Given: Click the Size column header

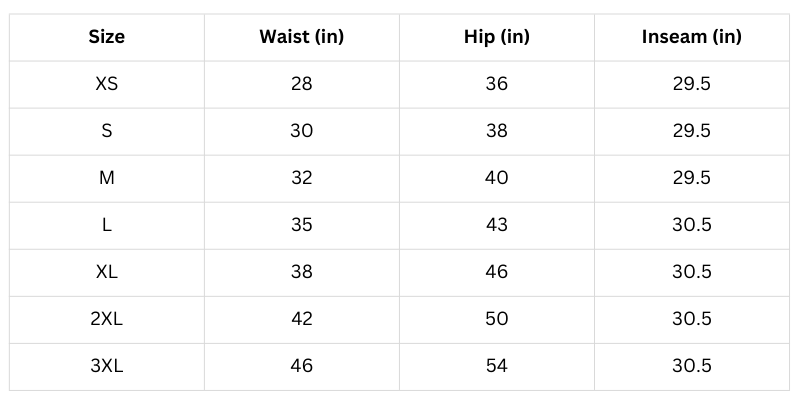Looking at the screenshot, I should (107, 38).
